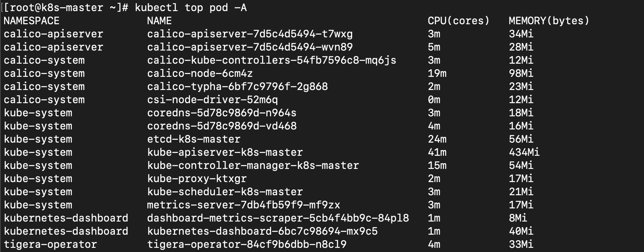Click the kubectl top pod -A command
The image size is (644, 252).
click(191, 8)
